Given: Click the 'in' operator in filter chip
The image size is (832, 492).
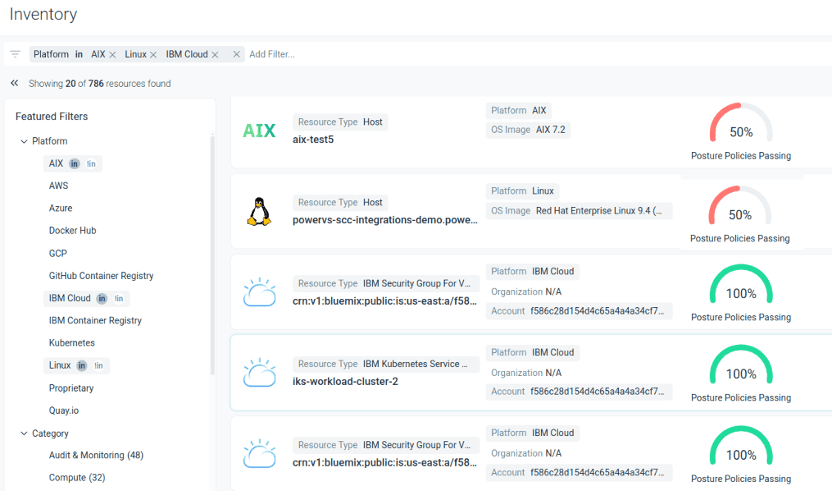Looking at the screenshot, I should [79, 54].
